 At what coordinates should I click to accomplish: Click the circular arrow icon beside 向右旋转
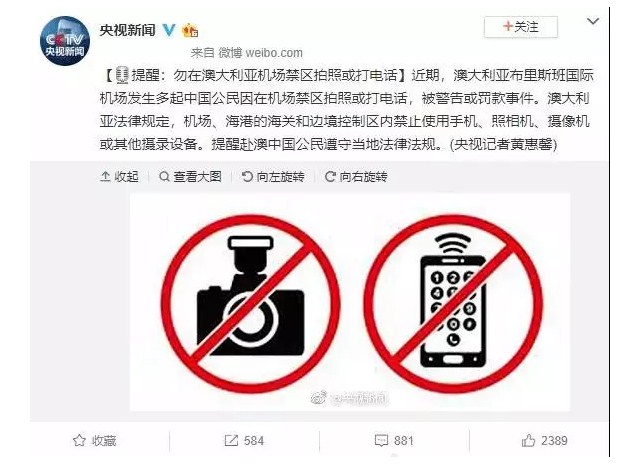pos(330,176)
